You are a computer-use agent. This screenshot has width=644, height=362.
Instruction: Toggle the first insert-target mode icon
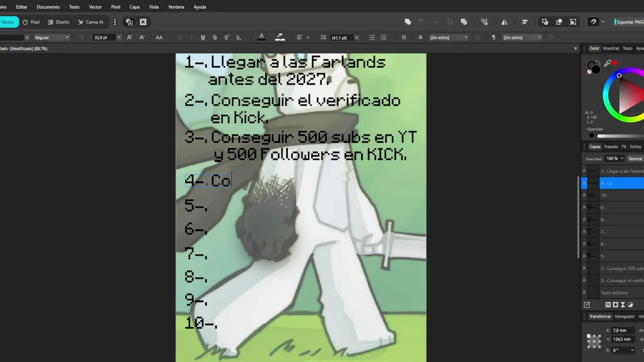(x=545, y=22)
